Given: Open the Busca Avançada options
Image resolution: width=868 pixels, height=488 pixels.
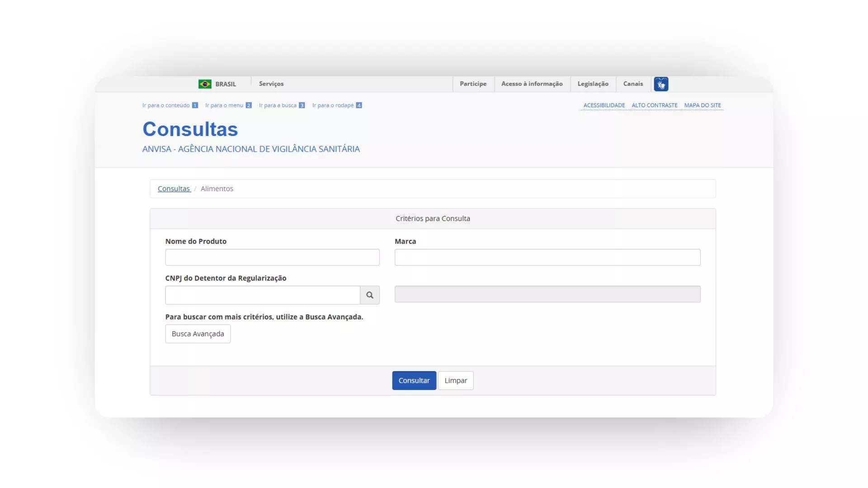Looking at the screenshot, I should pos(198,334).
